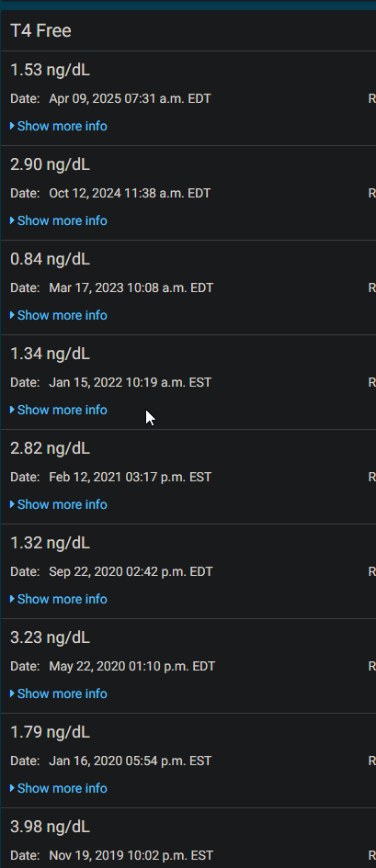Expand Show more info for 1.53 ng/dL result
Image resolution: width=376 pixels, height=868 pixels.
(59, 126)
